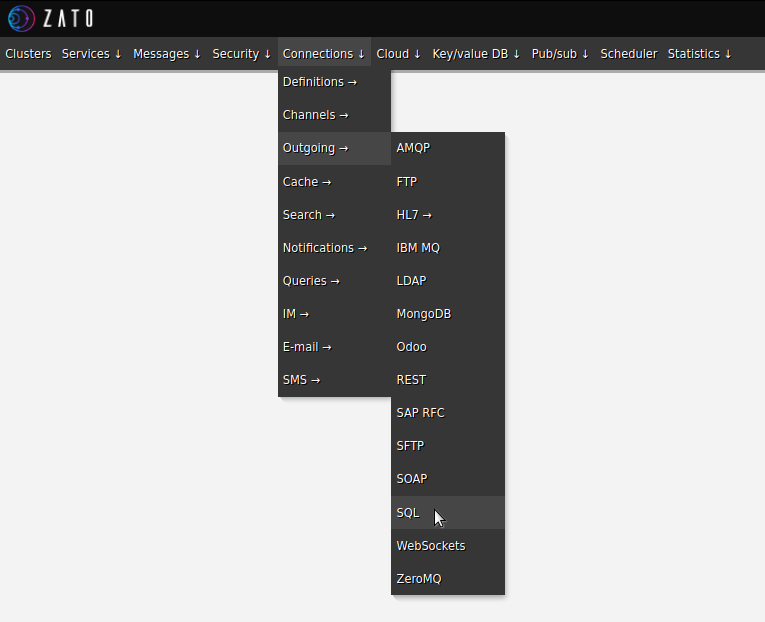Open the E-mail submenu
Screen dimensions: 765x622
click(334, 347)
